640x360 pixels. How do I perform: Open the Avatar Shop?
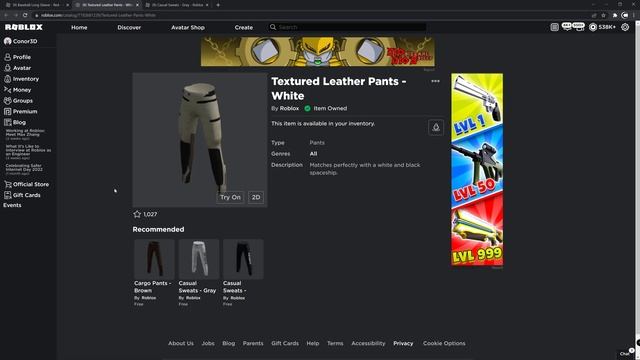[x=188, y=27]
